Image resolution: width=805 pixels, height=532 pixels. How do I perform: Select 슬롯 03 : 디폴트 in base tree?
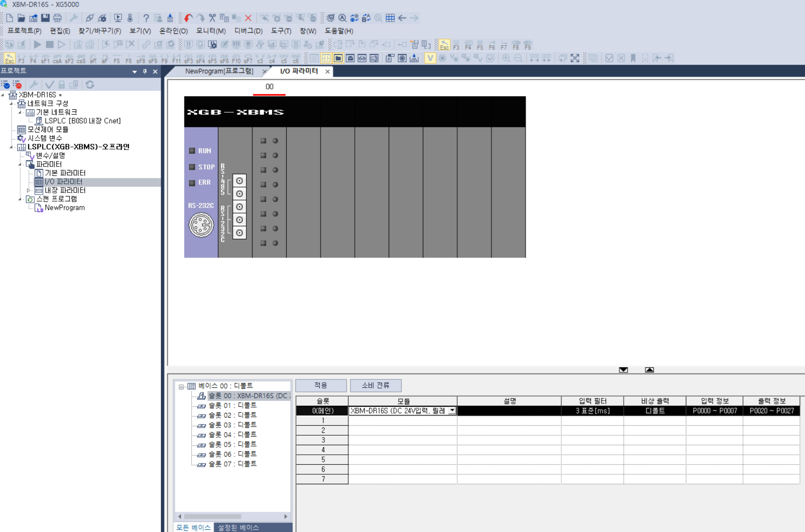(x=232, y=425)
